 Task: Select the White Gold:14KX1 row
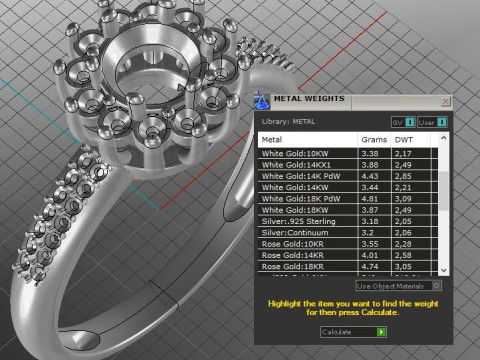click(348, 165)
